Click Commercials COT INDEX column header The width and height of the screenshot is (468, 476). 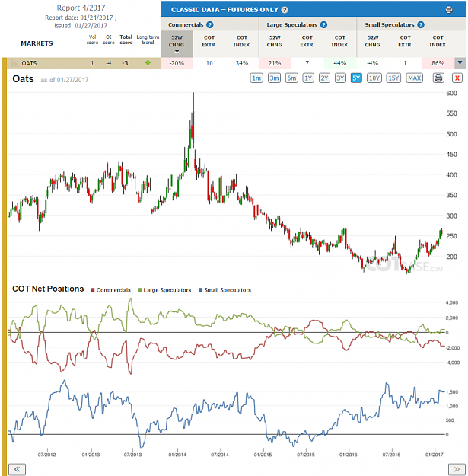click(x=241, y=41)
